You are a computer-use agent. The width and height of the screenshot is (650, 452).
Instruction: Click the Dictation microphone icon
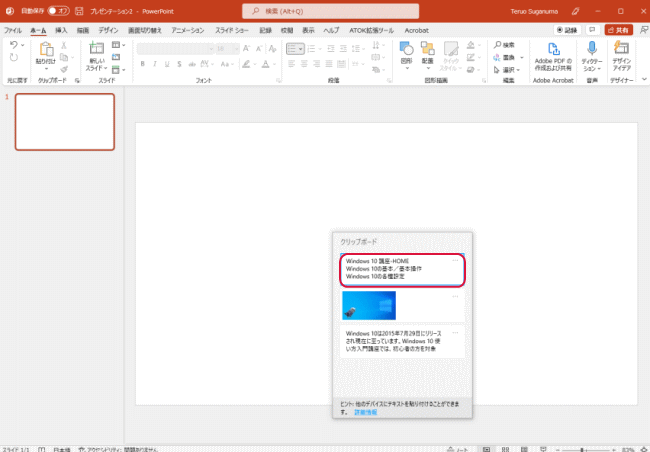pos(592,49)
